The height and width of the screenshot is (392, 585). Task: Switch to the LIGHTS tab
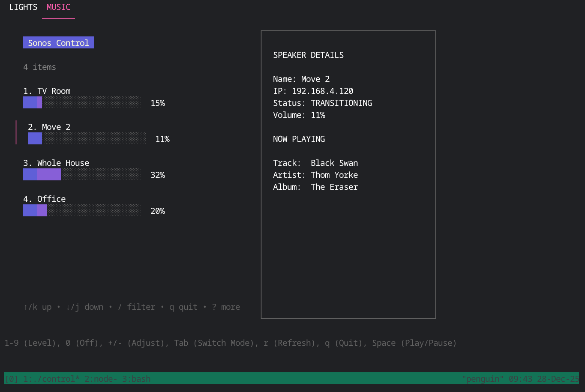[x=23, y=7]
